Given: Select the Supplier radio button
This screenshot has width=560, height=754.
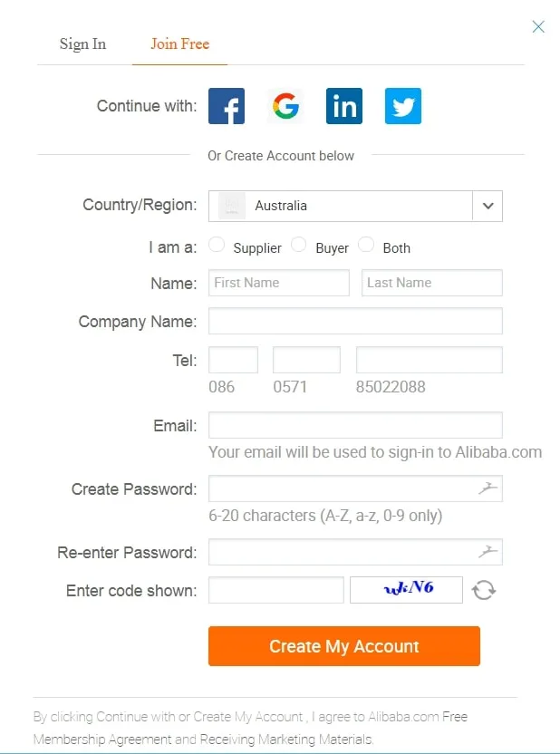Looking at the screenshot, I should click(x=217, y=245).
